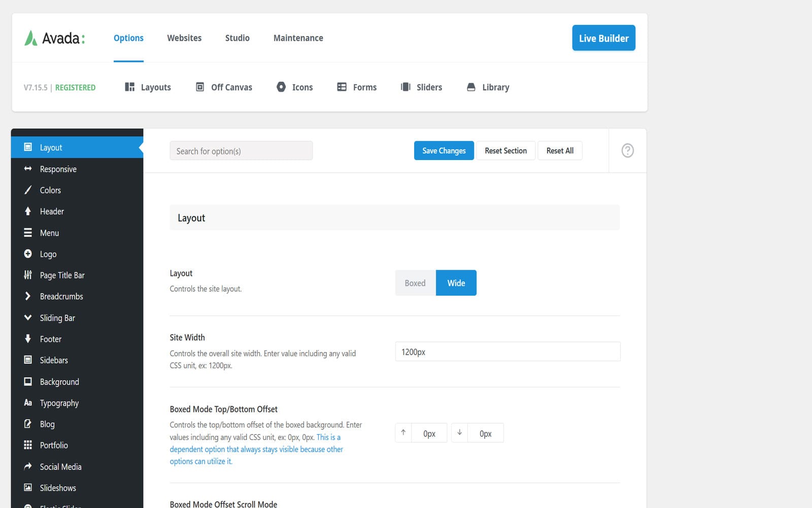
Task: Click the Header up-arrow icon
Action: (28, 211)
